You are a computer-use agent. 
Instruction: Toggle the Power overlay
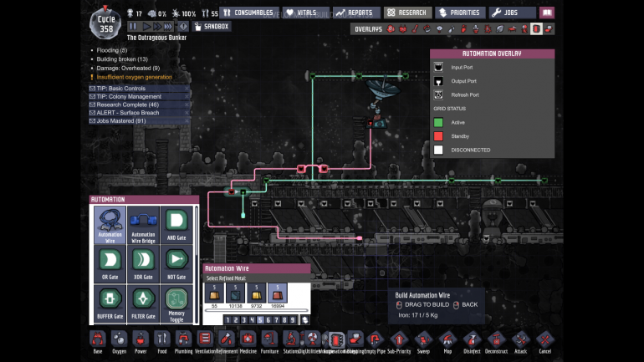(403, 29)
